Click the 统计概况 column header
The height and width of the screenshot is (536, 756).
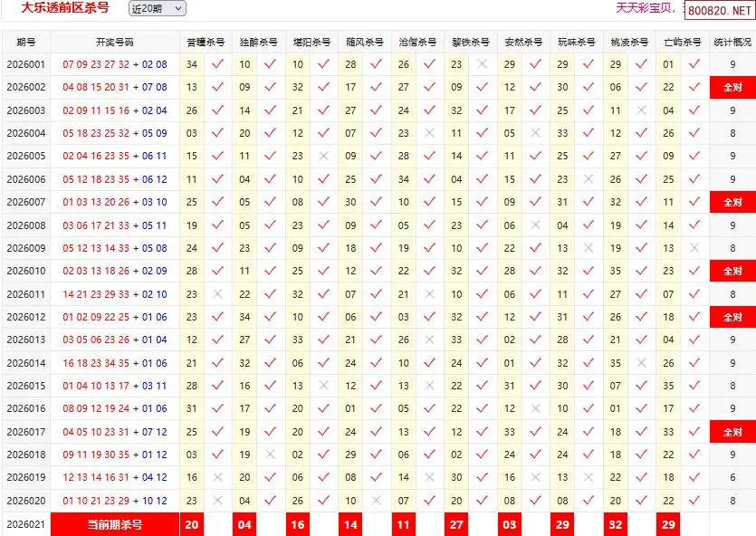(732, 43)
